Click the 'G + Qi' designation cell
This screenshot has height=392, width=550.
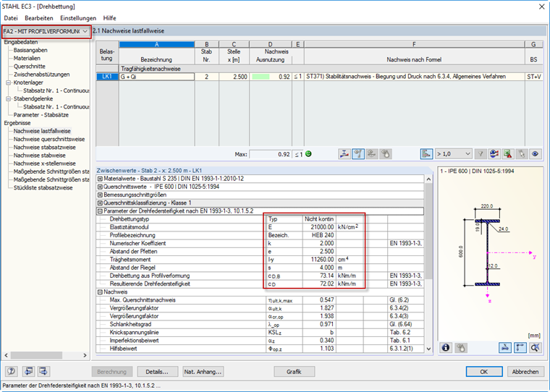[157, 77]
